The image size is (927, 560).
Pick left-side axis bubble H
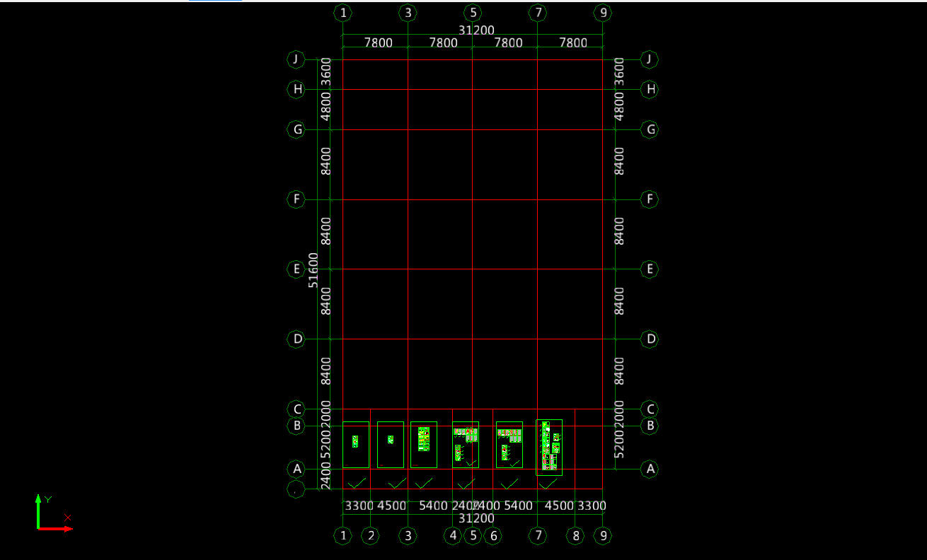(296, 89)
